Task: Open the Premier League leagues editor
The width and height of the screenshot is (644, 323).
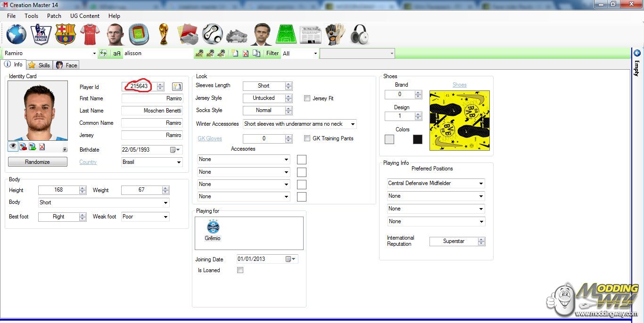Action: (x=41, y=34)
